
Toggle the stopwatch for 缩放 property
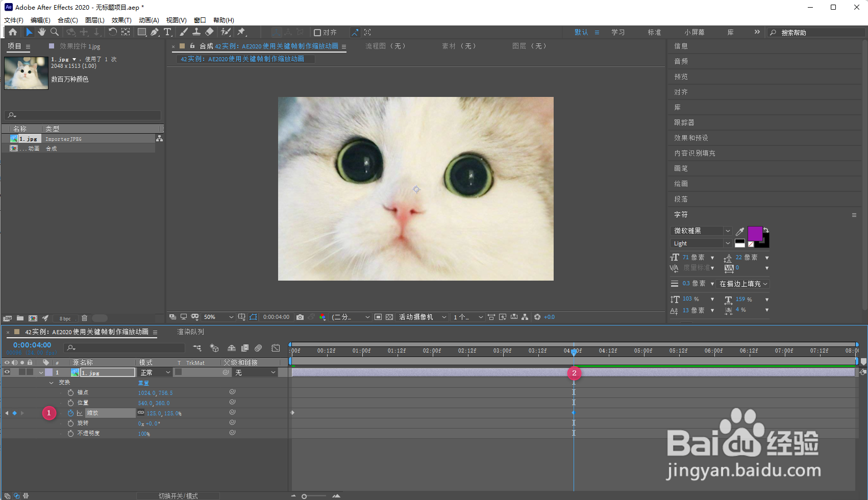tap(71, 413)
